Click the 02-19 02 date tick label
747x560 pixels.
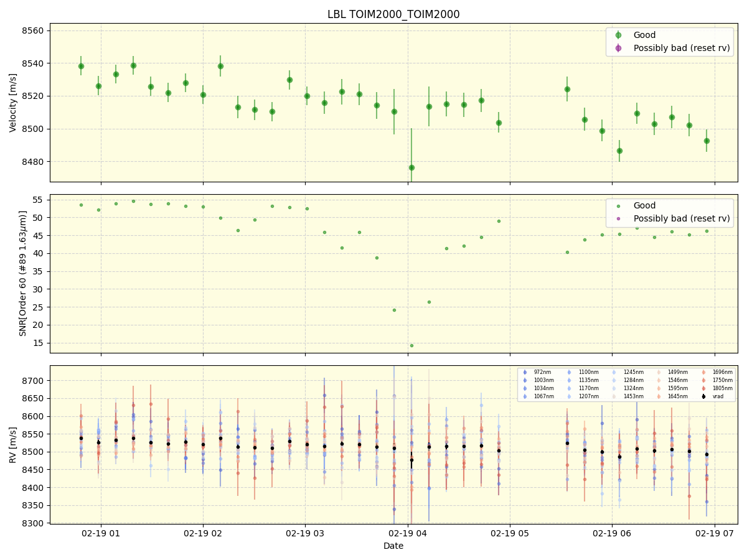pyautogui.click(x=203, y=534)
